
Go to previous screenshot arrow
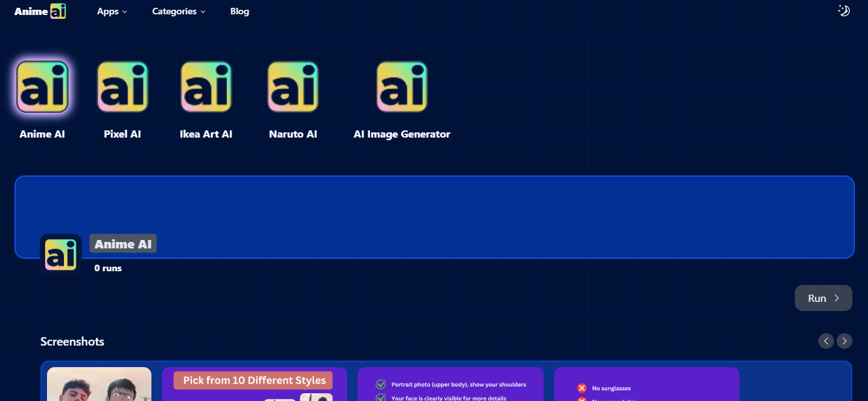pyautogui.click(x=826, y=341)
